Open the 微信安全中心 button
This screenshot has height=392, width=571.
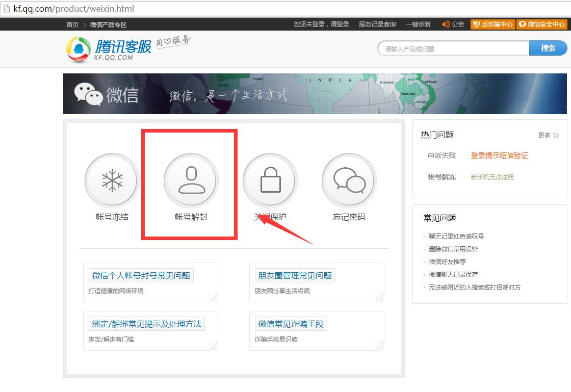pos(541,24)
